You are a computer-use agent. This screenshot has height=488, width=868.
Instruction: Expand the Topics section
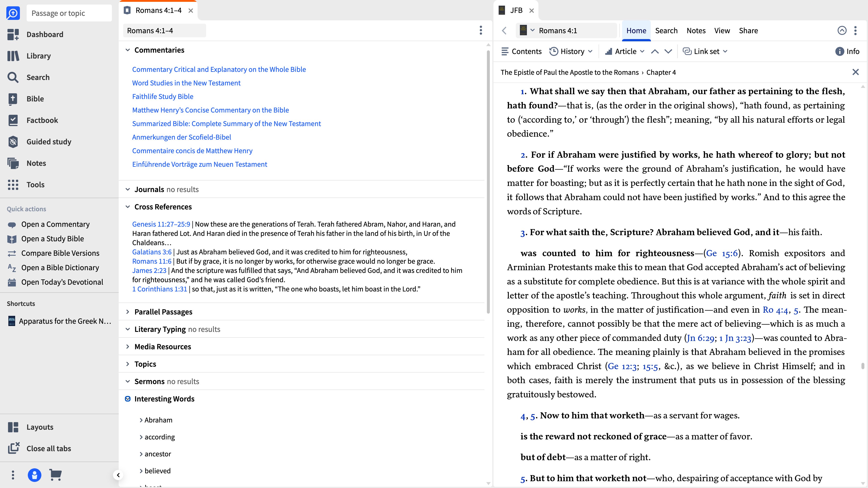(128, 364)
